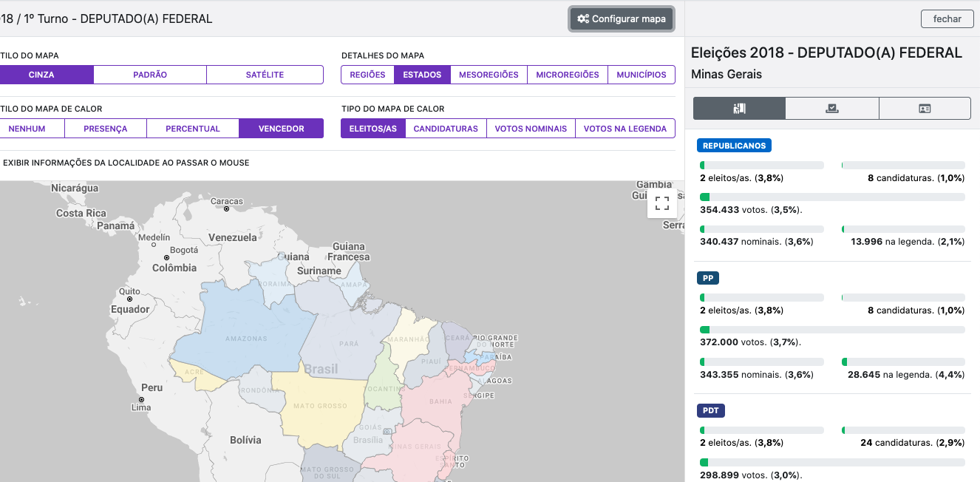Click the fullscreen icon on the map
This screenshot has width=980, height=482.
click(663, 203)
